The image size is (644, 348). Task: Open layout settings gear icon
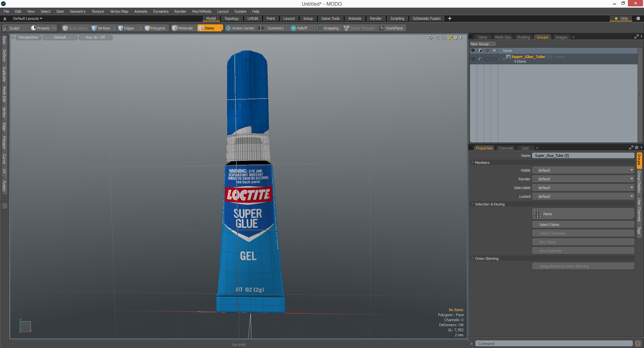[x=638, y=18]
